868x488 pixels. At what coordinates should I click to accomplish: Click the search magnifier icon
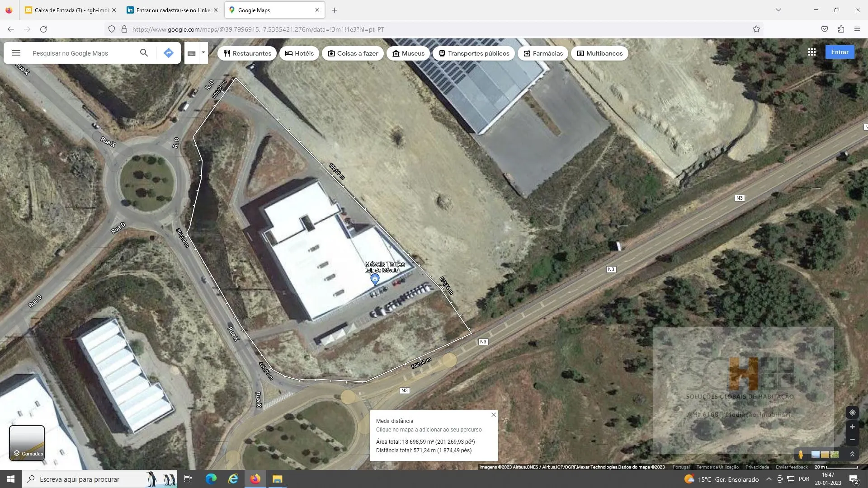[x=144, y=53]
